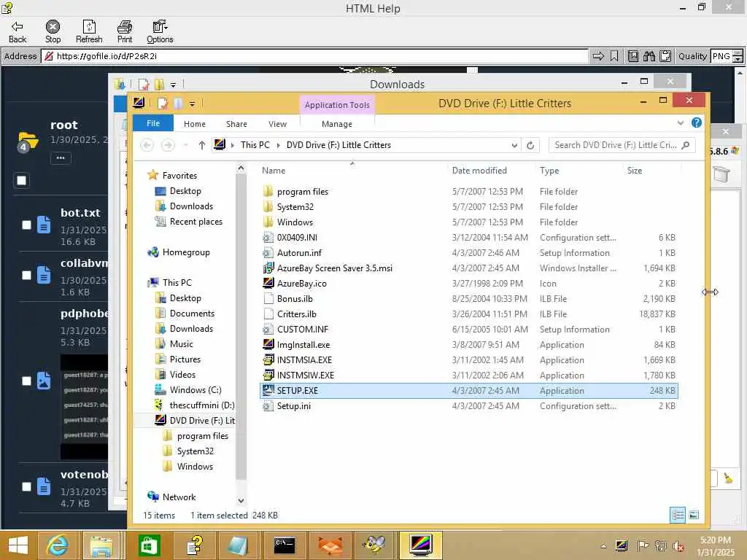Click This PC in the breadcrumb path
The width and height of the screenshot is (747, 560).
point(255,145)
